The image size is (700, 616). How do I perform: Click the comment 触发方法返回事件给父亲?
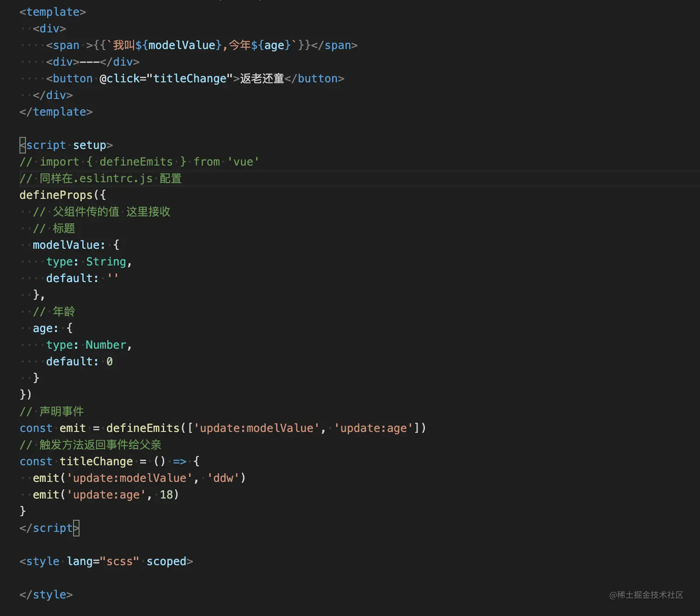click(90, 446)
